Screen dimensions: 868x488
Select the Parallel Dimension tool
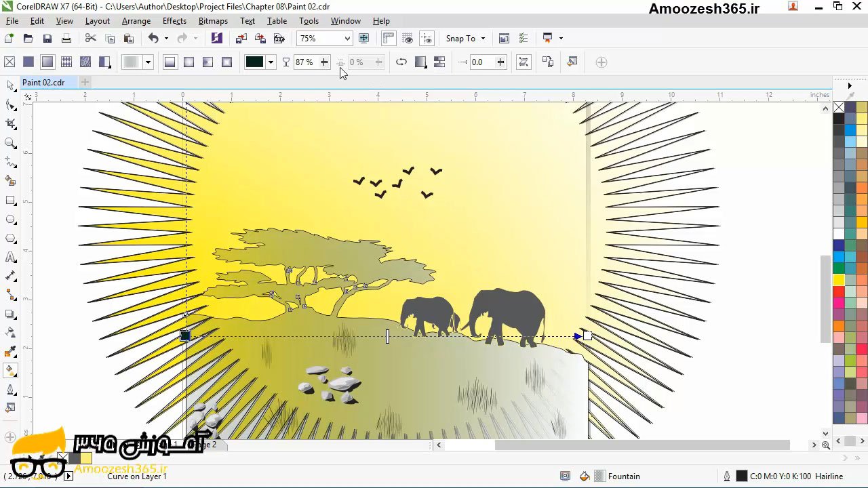point(11,277)
